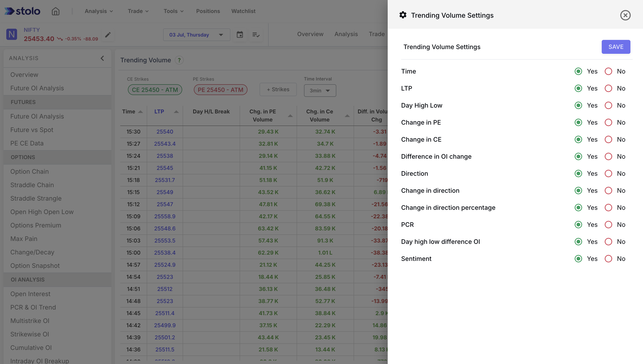Select No for Change in direction
643x364 pixels.
[x=608, y=191]
